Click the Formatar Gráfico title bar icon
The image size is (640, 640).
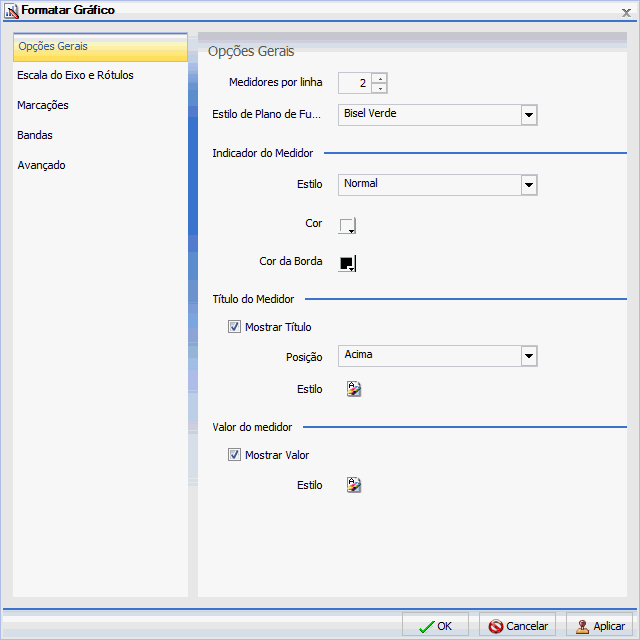tap(11, 11)
